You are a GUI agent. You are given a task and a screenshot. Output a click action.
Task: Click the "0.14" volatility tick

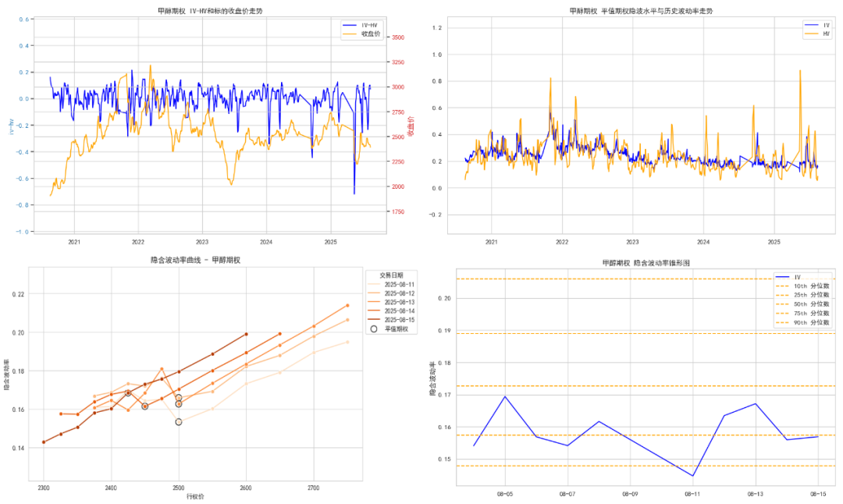pyautogui.click(x=18, y=448)
